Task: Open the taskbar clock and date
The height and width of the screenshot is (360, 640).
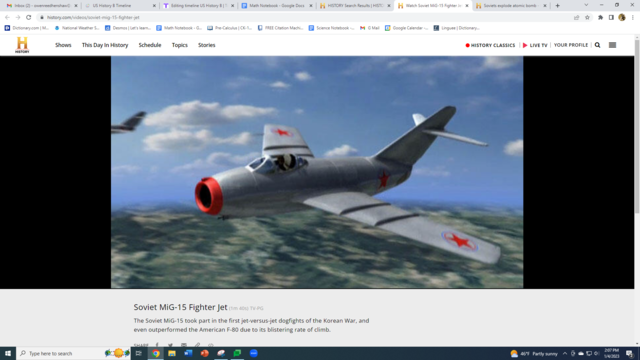Action: coord(611,353)
